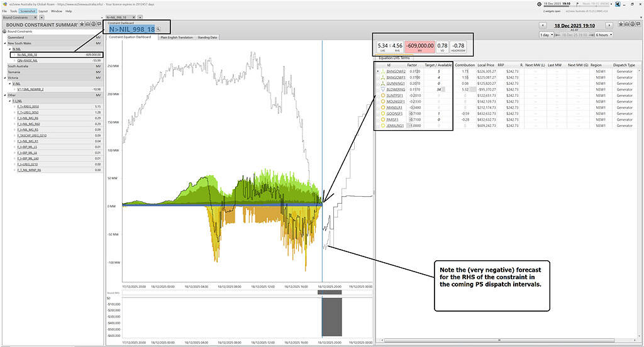Switch to Plain English Translation tab
Image resolution: width=644 pixels, height=347 pixels.
[x=177, y=38]
